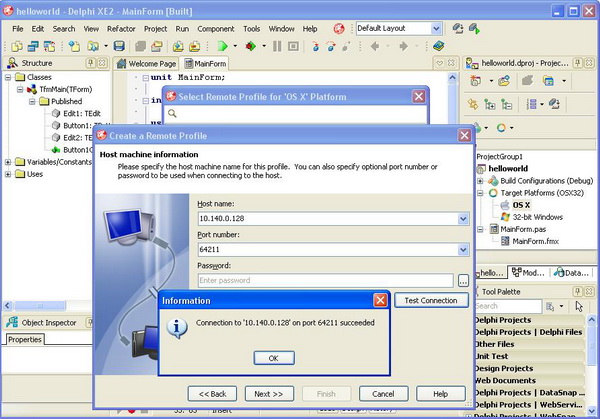Click the Structure panel horizontal scrollbar thumb

point(40,305)
